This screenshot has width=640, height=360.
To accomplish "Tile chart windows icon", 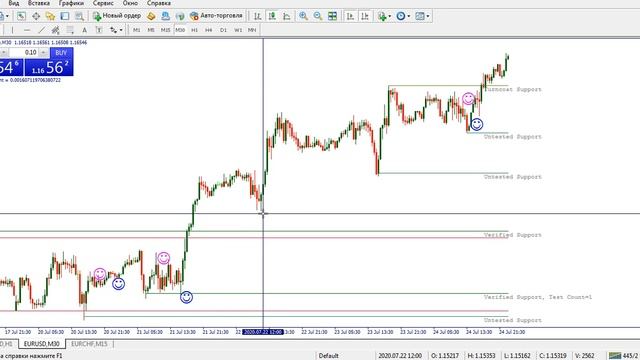I will (333, 16).
